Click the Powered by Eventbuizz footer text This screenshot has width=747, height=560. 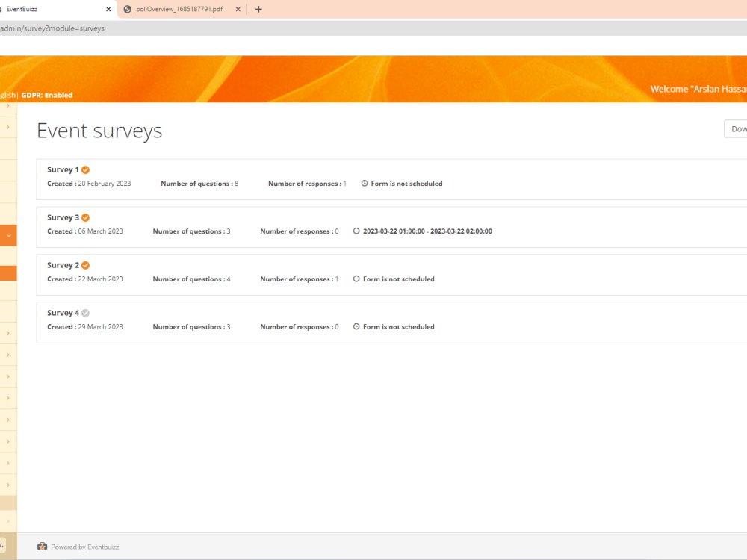pyautogui.click(x=85, y=547)
